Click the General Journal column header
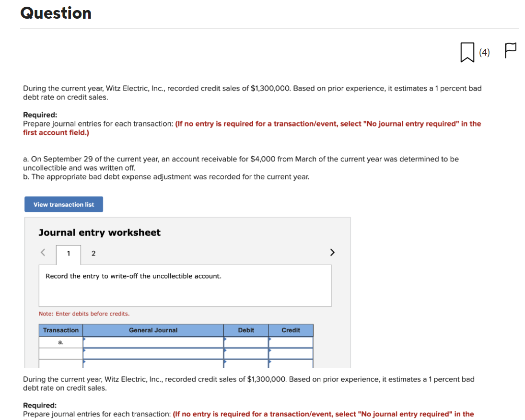The height and width of the screenshot is (420, 525). [152, 330]
